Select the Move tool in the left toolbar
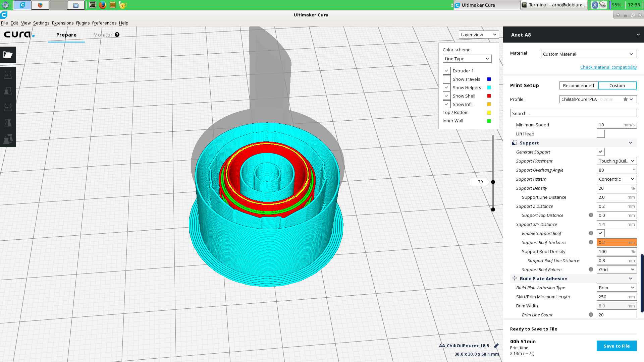The width and height of the screenshot is (644, 362). [x=8, y=74]
